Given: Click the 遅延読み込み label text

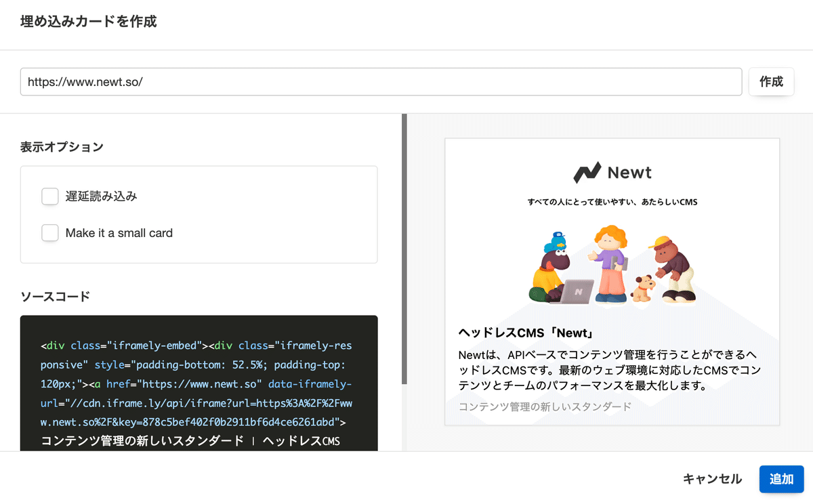Looking at the screenshot, I should [102, 196].
